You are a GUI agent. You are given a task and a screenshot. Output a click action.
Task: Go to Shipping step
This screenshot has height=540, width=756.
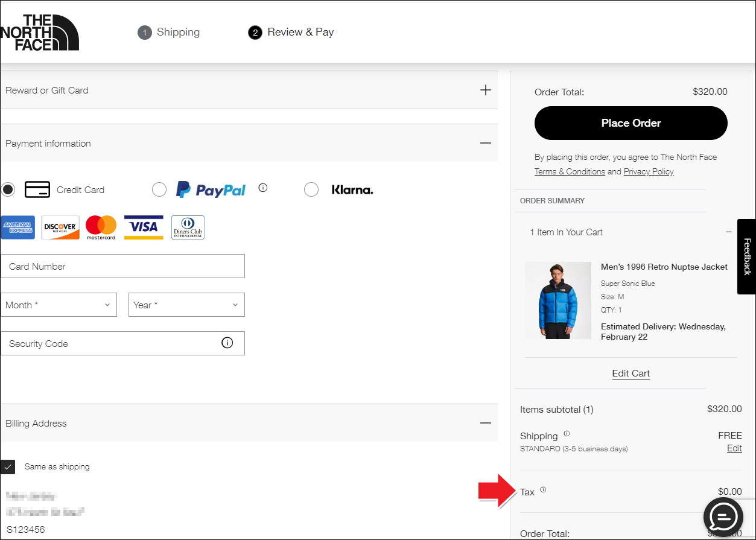click(x=169, y=32)
